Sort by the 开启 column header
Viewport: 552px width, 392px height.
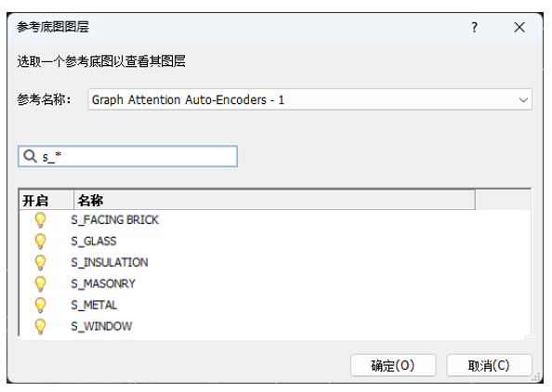click(46, 201)
